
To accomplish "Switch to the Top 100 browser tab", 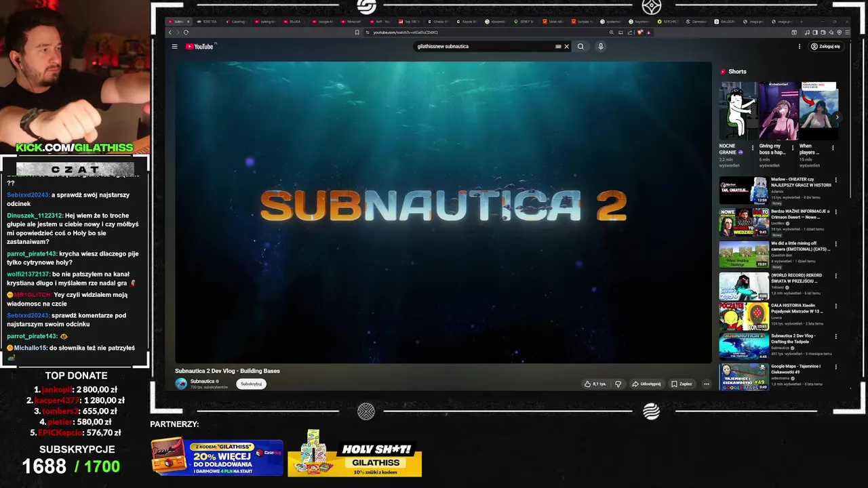I will tap(411, 22).
